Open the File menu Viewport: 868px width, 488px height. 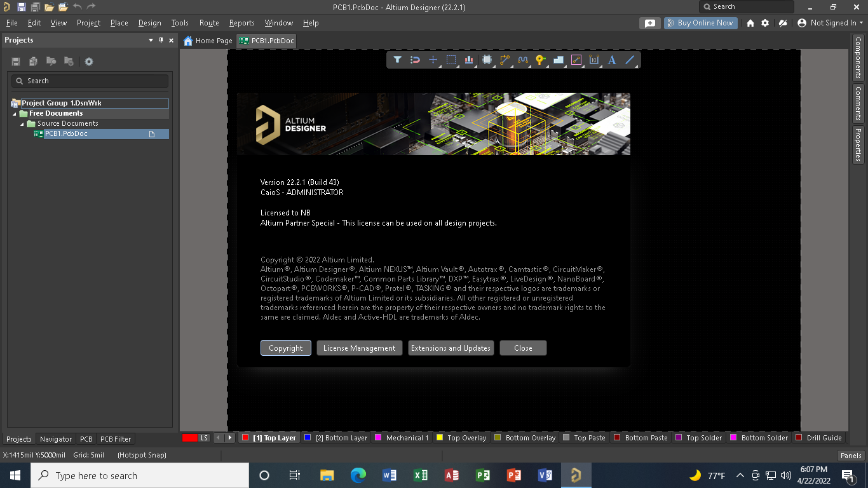click(x=11, y=23)
